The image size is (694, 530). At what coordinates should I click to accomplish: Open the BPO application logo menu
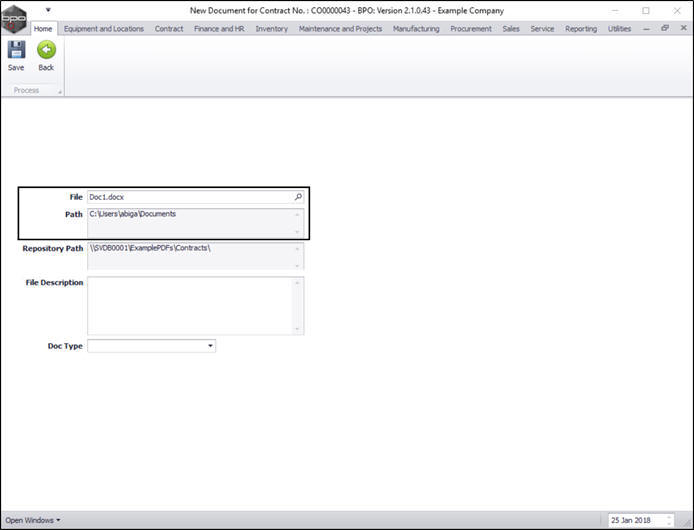click(x=14, y=19)
